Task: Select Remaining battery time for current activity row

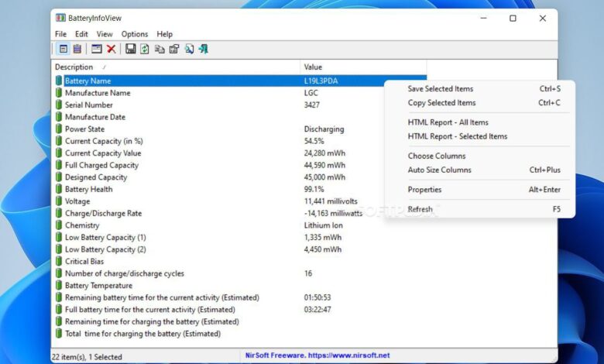Action: click(x=239, y=297)
